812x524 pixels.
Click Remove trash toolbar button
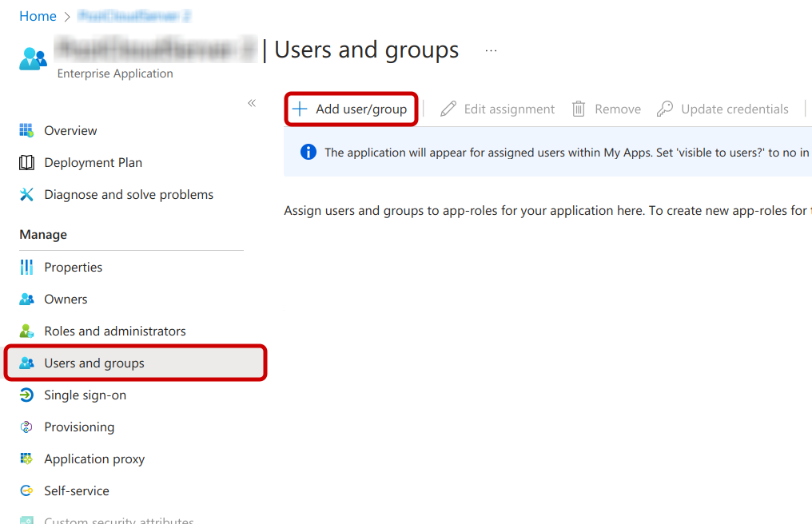607,109
